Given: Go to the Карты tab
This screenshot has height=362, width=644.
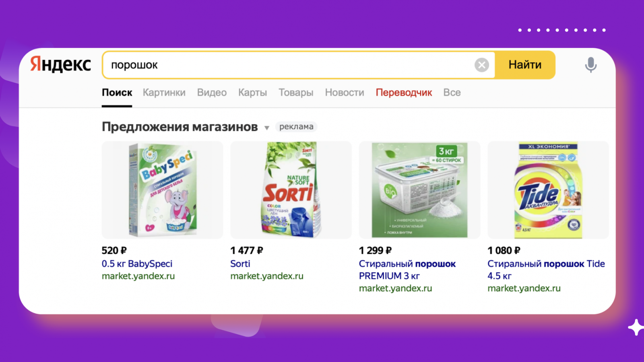Looking at the screenshot, I should 252,93.
